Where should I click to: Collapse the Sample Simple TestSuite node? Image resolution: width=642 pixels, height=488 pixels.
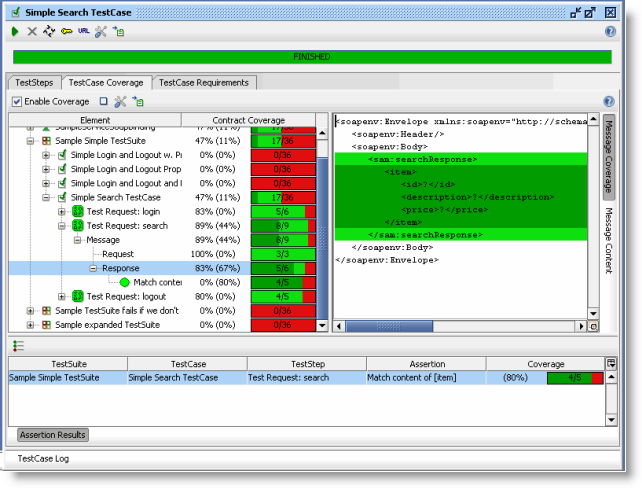coord(30,141)
